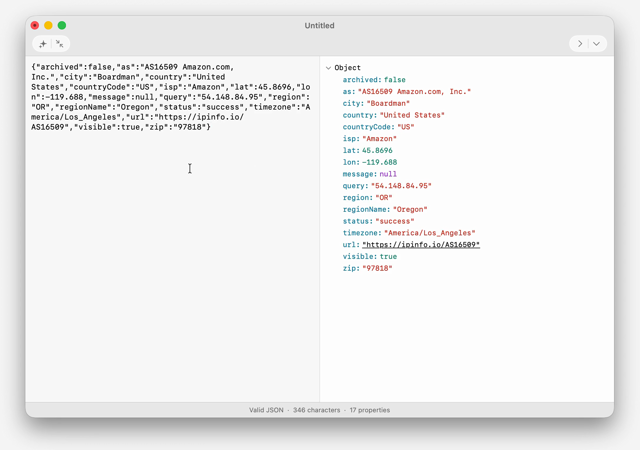The image size is (640, 450).
Task: Select the 'as' AS16509 Amazon.com row
Action: tap(407, 91)
